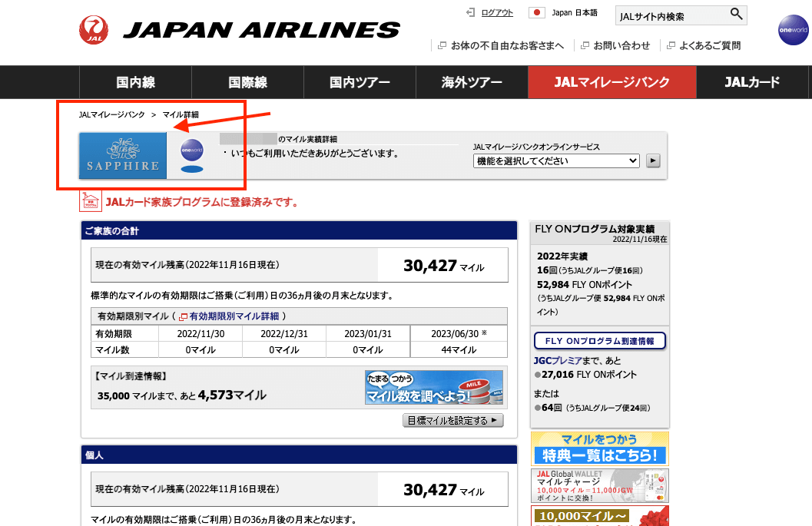This screenshot has height=526, width=812.
Task: Select the 国内線 menu tab
Action: (x=136, y=82)
